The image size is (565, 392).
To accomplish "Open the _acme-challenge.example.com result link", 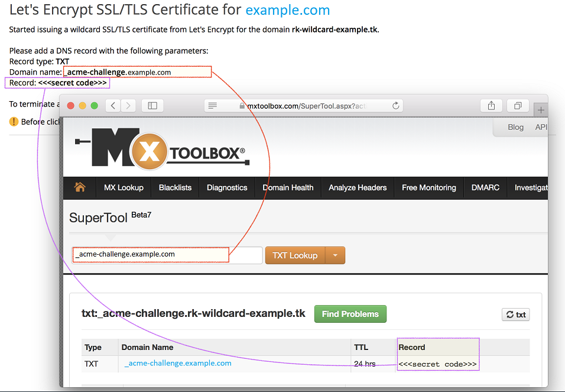I will (178, 363).
